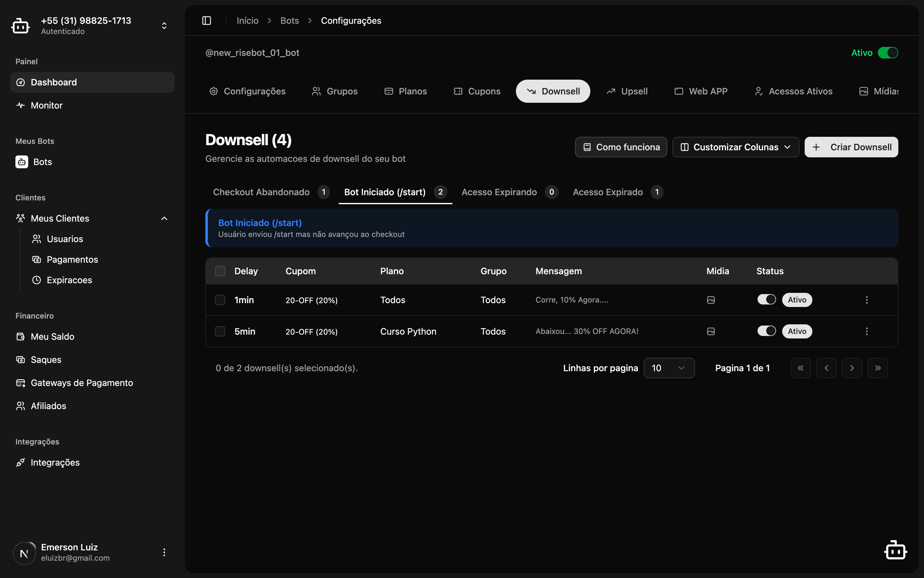The image size is (924, 578).
Task: Select Bot Iniciado (/start) sub-tab
Action: click(x=396, y=192)
